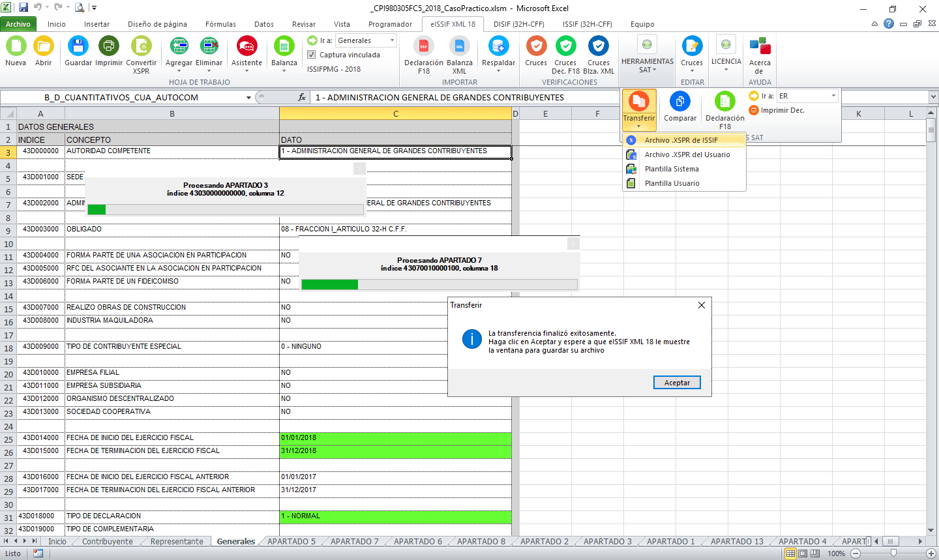Open the APARTADO 5 sheet tab
The width and height of the screenshot is (939, 560).
[291, 542]
